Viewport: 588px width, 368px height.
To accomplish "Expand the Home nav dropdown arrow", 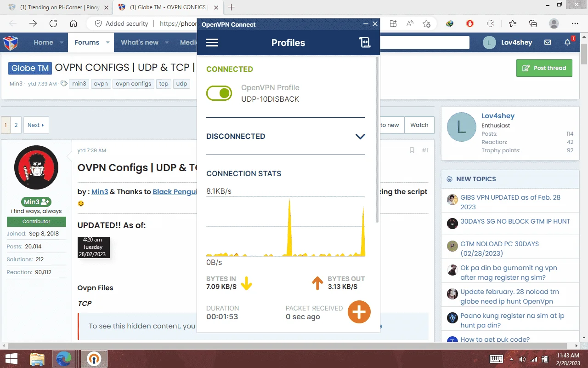I will point(62,42).
